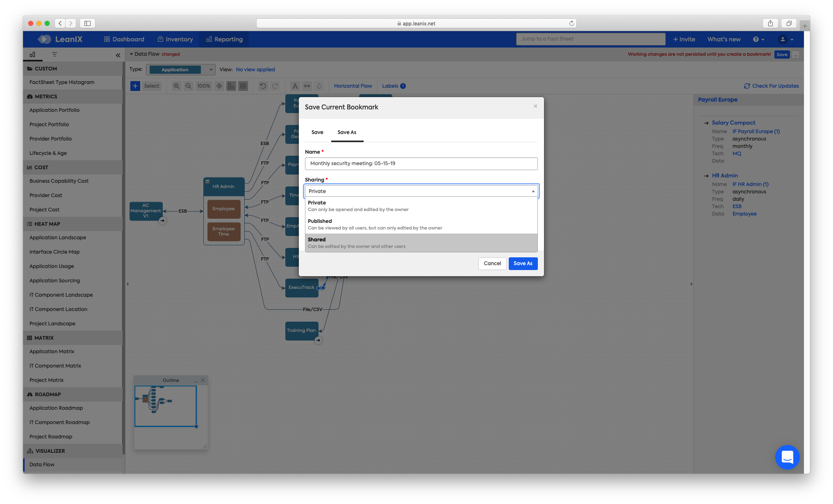Click the top-right Save bookmark button
Screen dimensions: 833x504
pos(782,54)
